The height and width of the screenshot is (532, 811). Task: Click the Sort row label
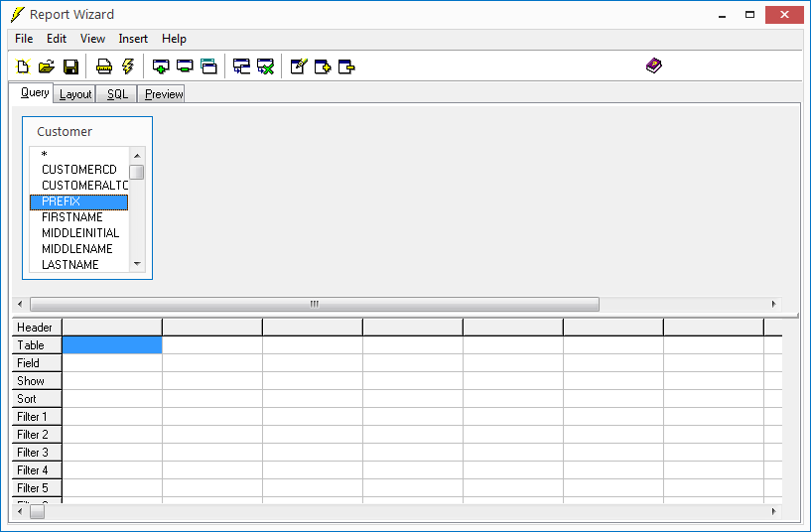point(37,399)
